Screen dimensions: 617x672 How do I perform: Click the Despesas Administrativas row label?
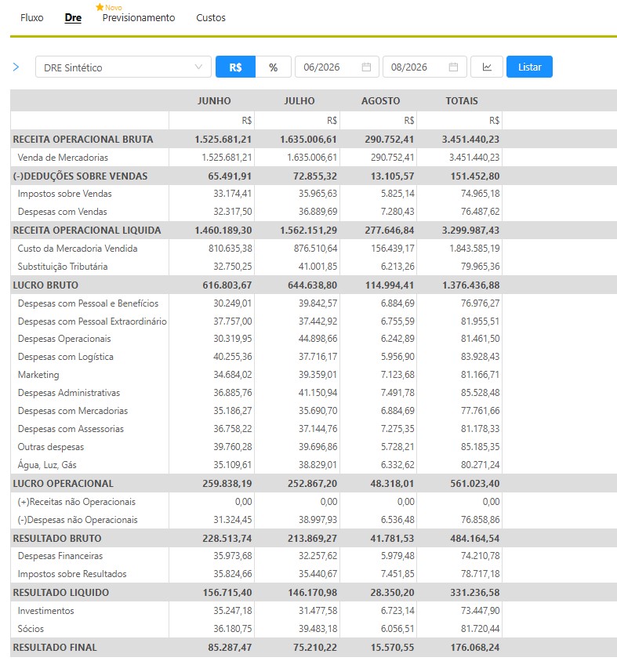pos(69,393)
